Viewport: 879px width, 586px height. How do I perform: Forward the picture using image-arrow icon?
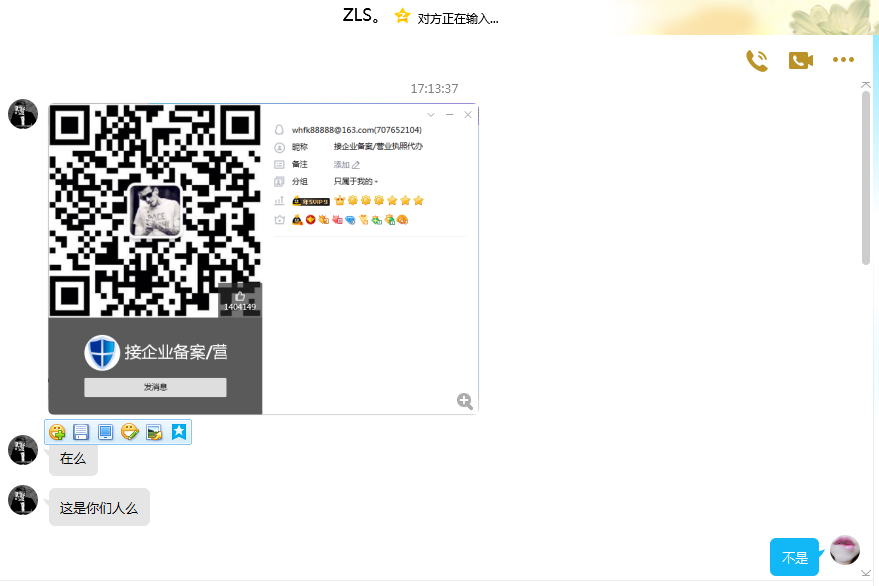[154, 432]
